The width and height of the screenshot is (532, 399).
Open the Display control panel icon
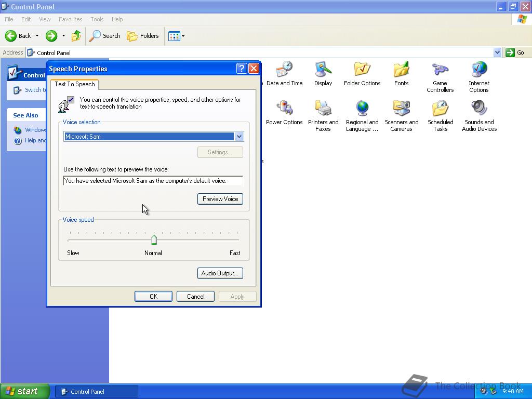[x=323, y=70]
